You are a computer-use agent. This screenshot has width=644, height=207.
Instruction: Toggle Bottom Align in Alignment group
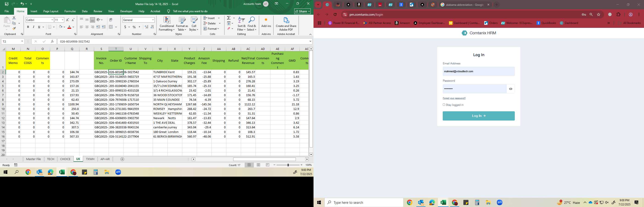click(x=92, y=20)
